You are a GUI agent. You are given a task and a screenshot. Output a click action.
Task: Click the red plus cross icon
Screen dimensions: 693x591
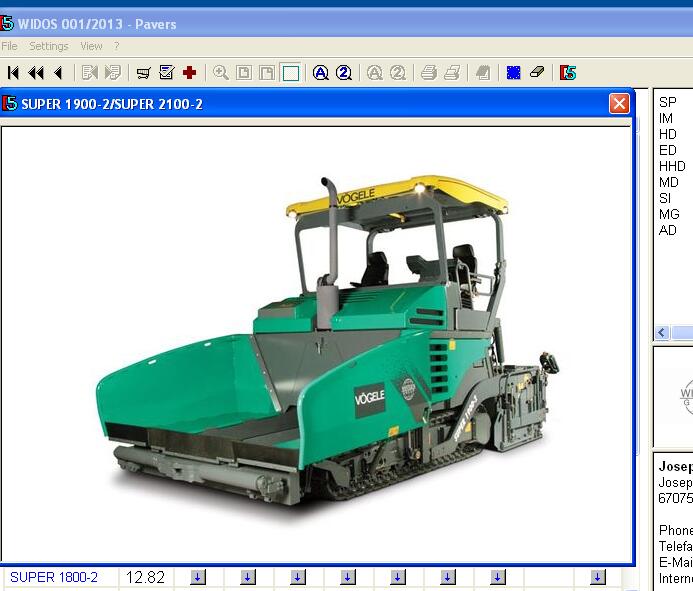[x=189, y=72]
